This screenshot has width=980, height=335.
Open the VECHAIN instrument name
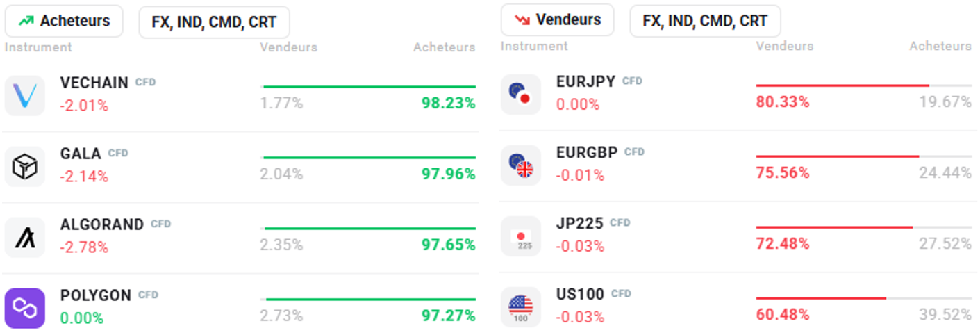94,83
